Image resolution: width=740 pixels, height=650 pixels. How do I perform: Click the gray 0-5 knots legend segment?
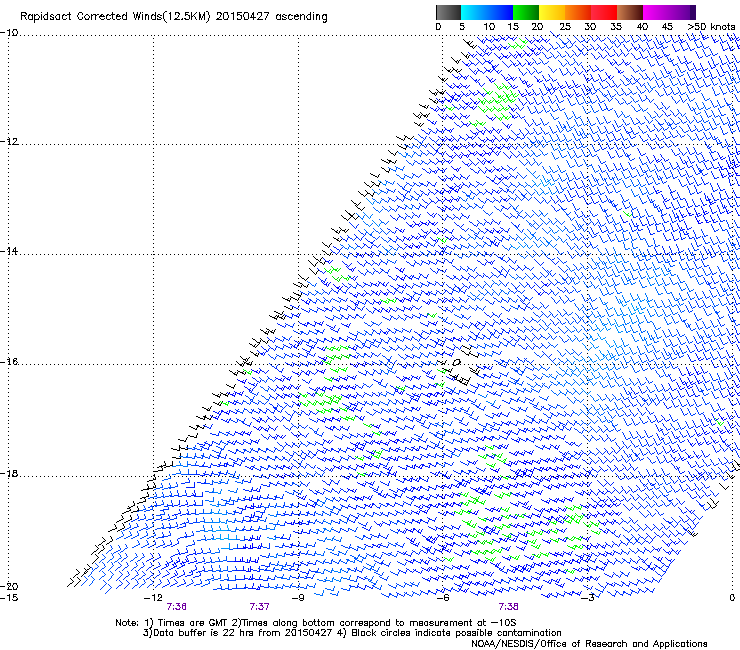click(x=448, y=12)
